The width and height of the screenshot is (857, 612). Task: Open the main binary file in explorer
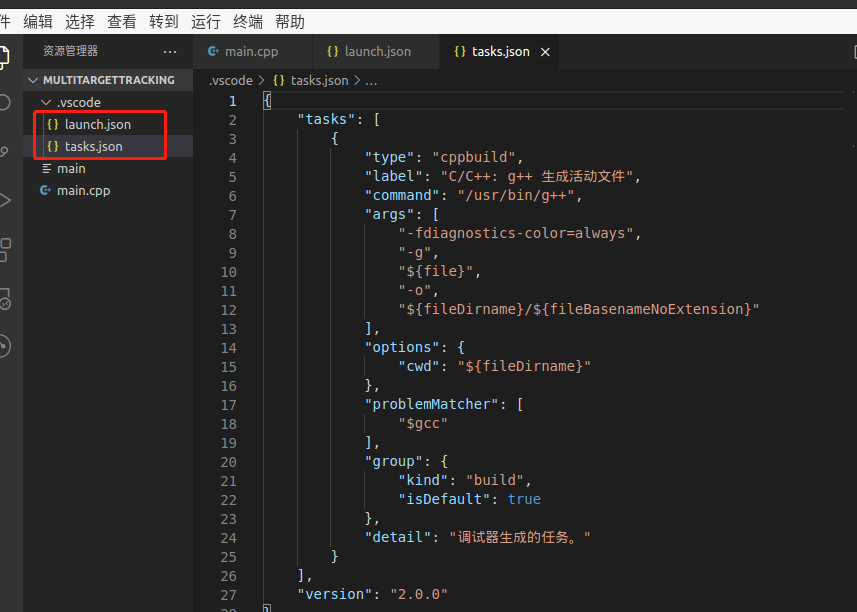pos(108,169)
